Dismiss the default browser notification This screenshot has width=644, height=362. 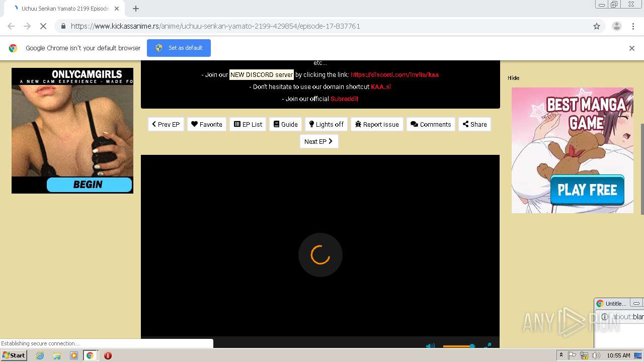(632, 48)
